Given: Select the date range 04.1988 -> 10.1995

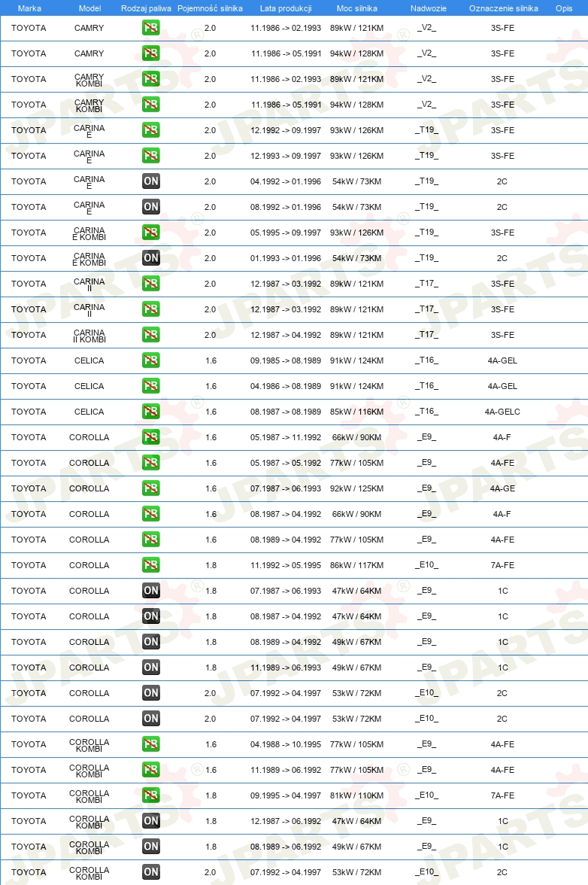Looking at the screenshot, I should click(286, 744).
